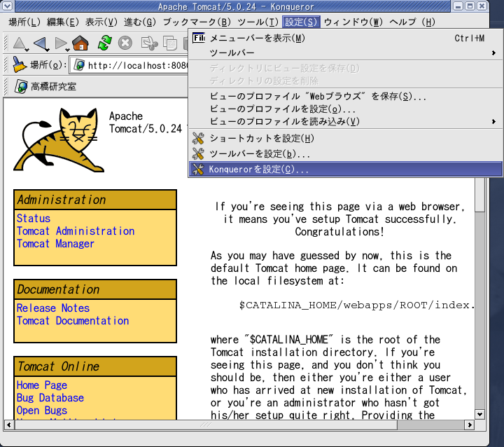Toggle メニューバーを表示 menu item

(x=345, y=39)
